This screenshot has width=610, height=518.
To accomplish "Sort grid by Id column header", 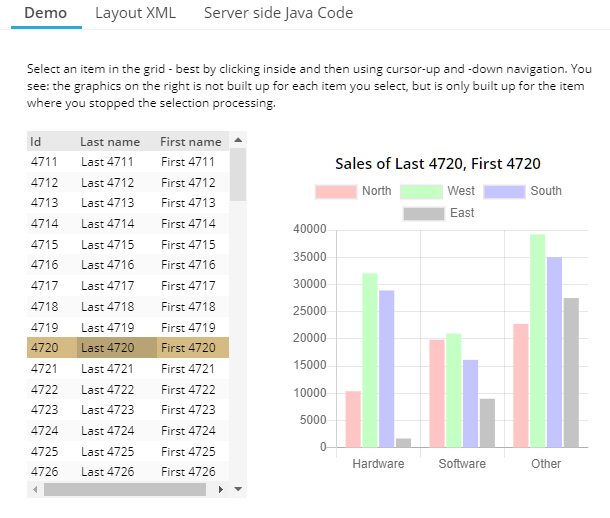I will click(36, 142).
